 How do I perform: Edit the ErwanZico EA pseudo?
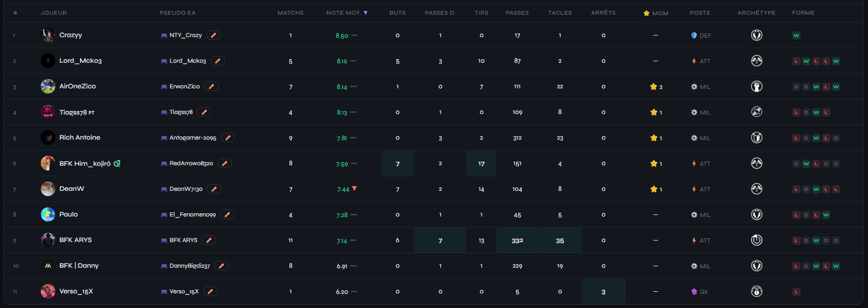tap(212, 86)
